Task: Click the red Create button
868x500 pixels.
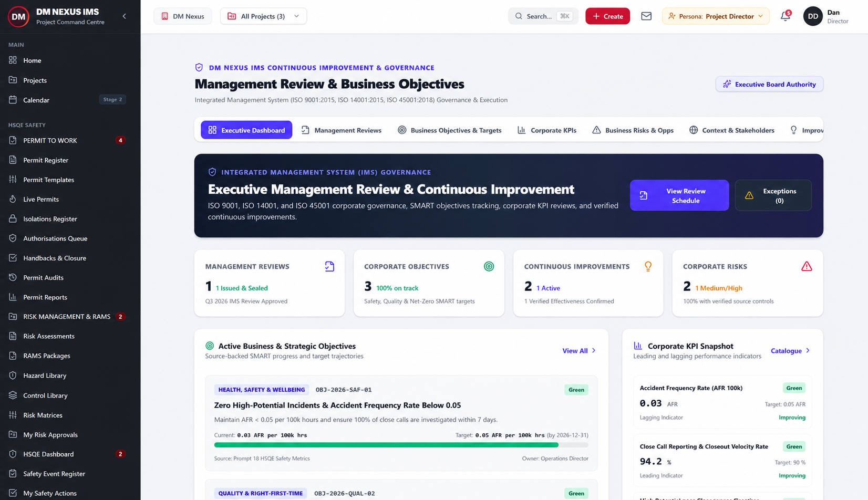Action: click(x=607, y=16)
